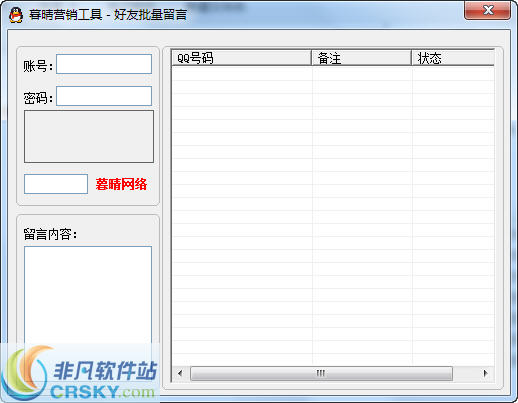Click the right arrow of horizontal scrollbar
Screen dimensions: 518x403
(486, 373)
